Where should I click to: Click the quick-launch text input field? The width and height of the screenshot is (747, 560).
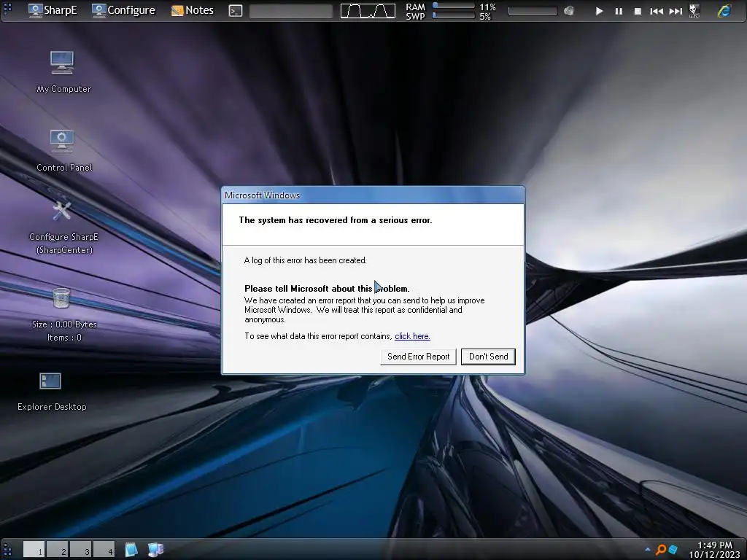pos(291,11)
